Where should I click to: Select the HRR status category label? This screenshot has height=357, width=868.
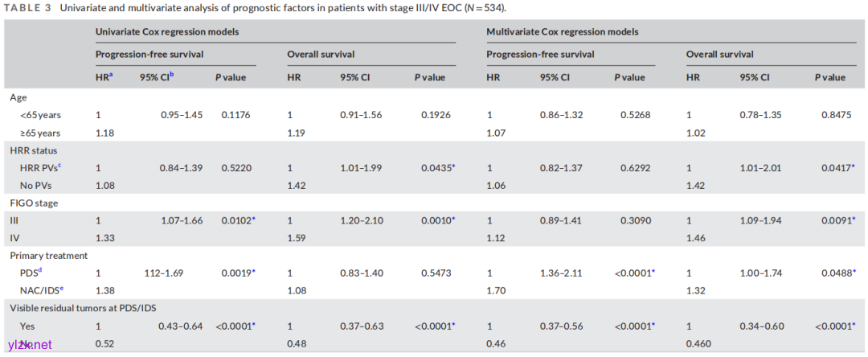32,150
